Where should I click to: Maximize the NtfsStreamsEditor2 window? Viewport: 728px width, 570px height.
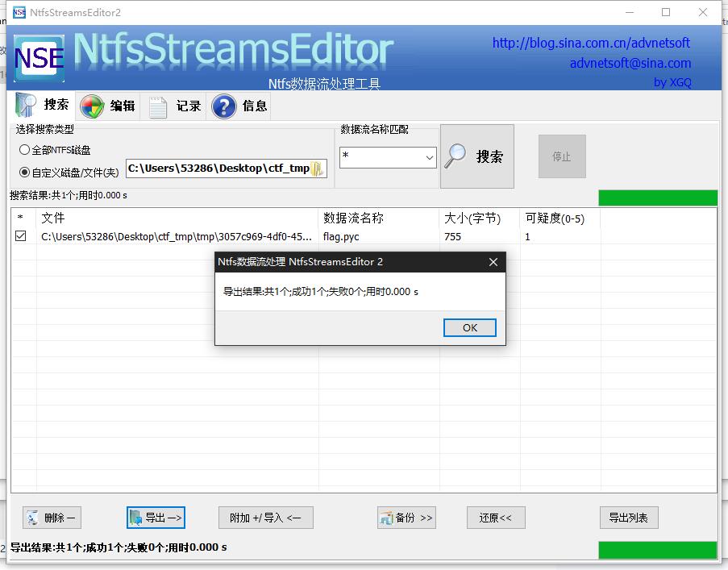tap(666, 13)
